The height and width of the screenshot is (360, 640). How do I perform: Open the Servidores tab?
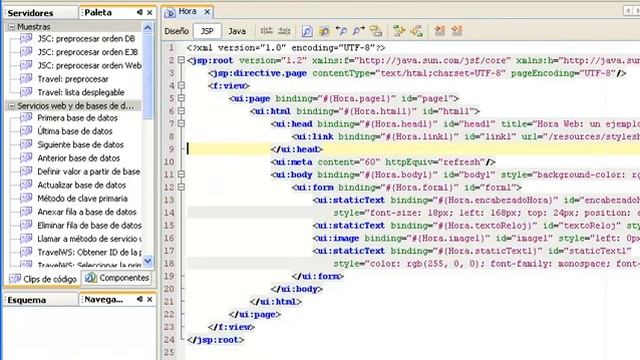tap(41, 13)
